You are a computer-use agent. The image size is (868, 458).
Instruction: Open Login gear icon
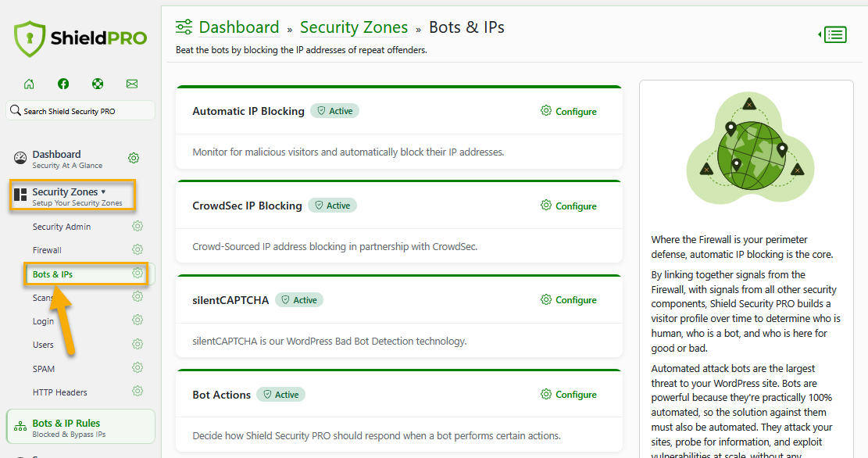tap(138, 320)
